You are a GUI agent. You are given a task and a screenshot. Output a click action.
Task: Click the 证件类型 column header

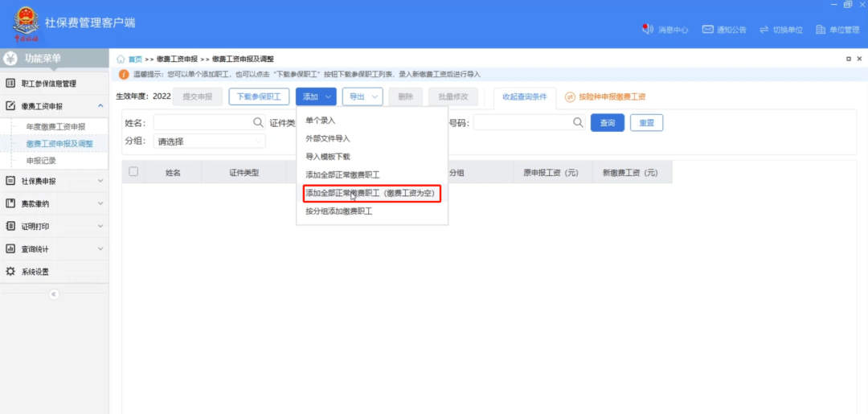[244, 173]
